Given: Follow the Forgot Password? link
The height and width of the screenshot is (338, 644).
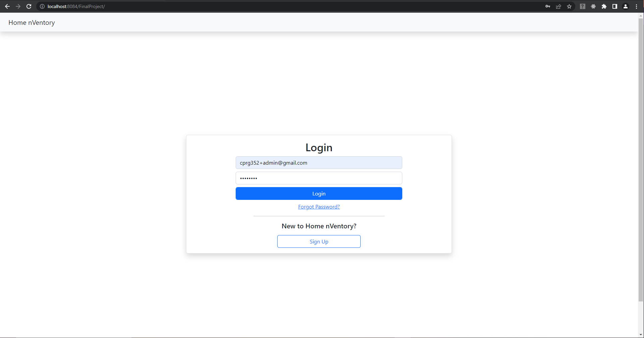Looking at the screenshot, I should tap(319, 207).
